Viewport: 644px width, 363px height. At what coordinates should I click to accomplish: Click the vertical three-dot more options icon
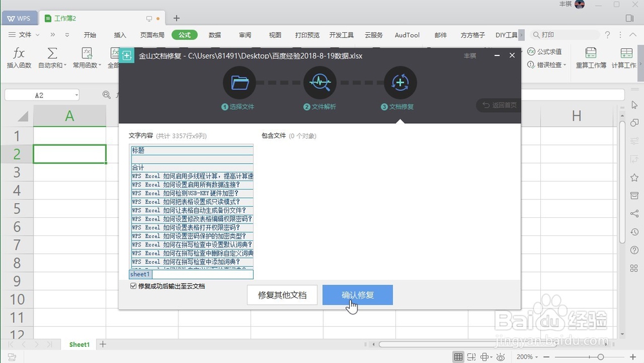(620, 35)
